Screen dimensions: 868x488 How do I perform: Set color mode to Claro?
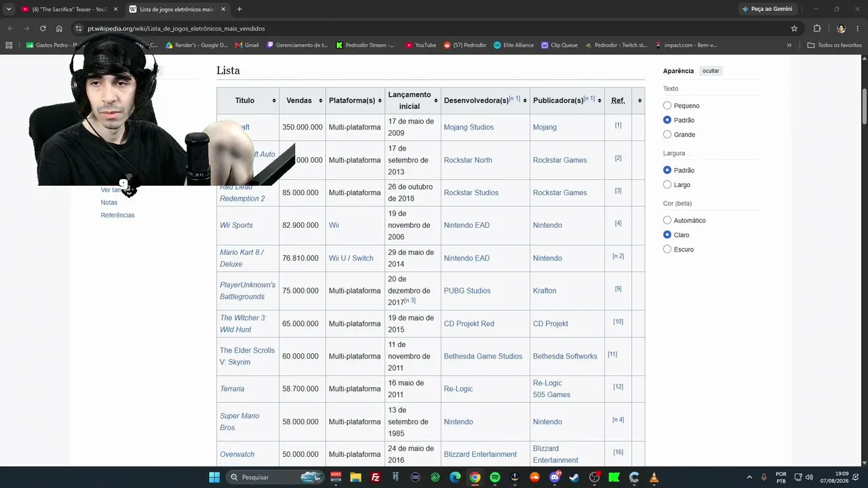point(667,235)
